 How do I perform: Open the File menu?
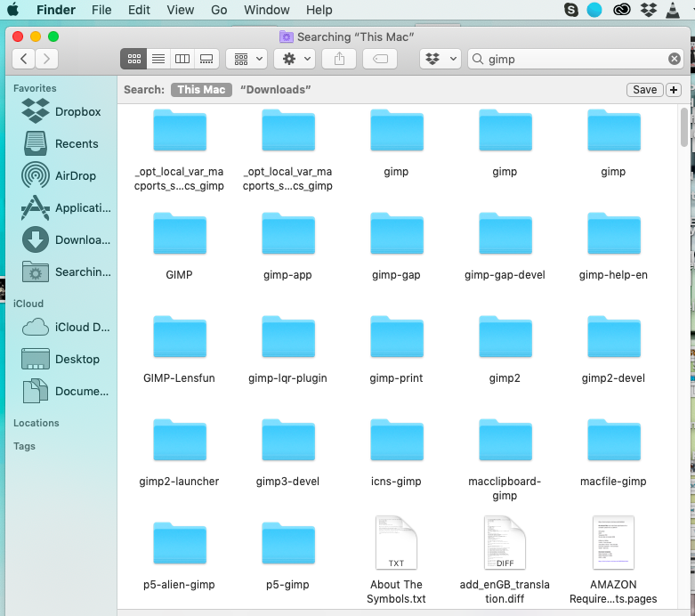point(101,9)
